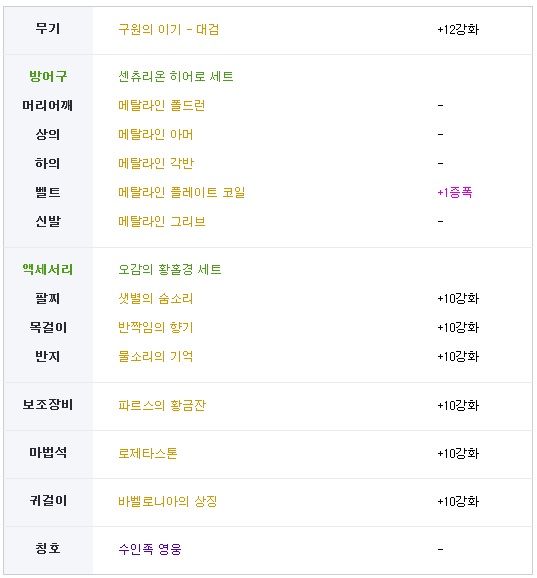The image size is (537, 578).
Task: Select the green 액세서리 category header
Action: point(48,269)
